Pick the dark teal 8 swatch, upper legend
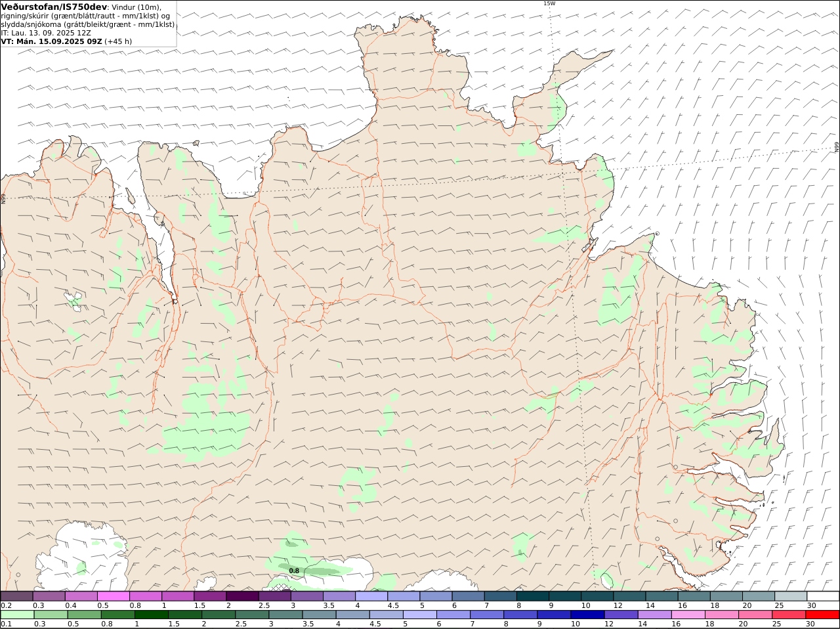This screenshot has width=840, height=629. point(533,596)
